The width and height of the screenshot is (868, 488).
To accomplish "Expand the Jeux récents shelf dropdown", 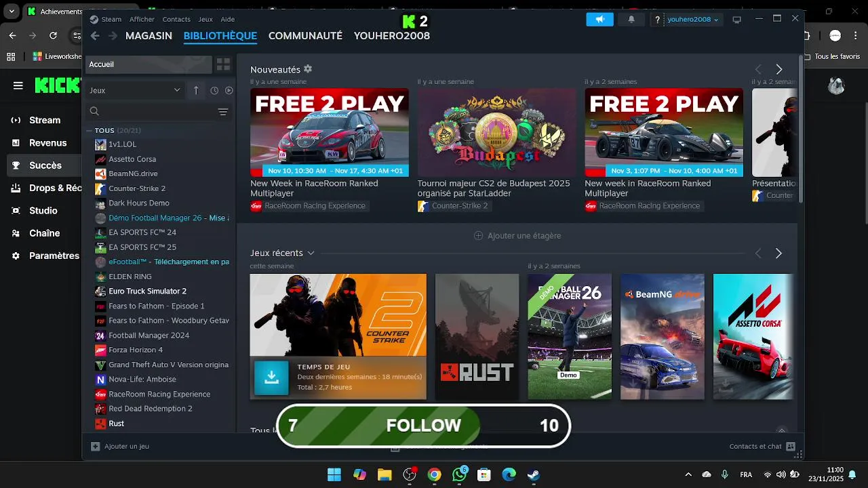I will pyautogui.click(x=311, y=253).
